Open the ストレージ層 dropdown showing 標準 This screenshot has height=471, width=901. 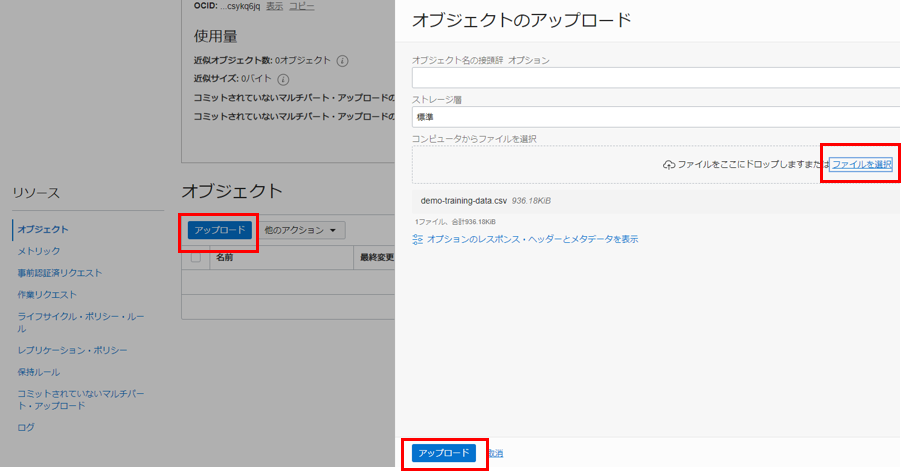[655, 116]
